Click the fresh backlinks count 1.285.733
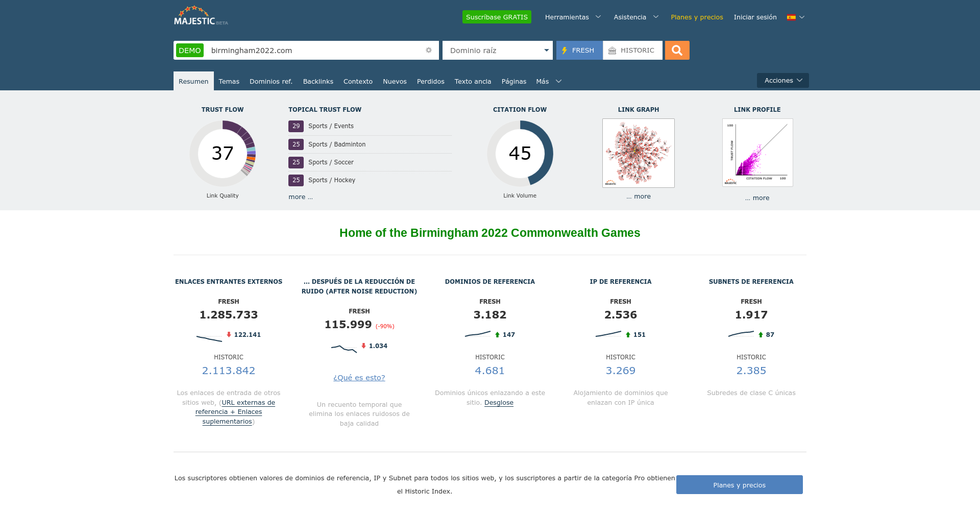980x515 pixels. tap(229, 315)
